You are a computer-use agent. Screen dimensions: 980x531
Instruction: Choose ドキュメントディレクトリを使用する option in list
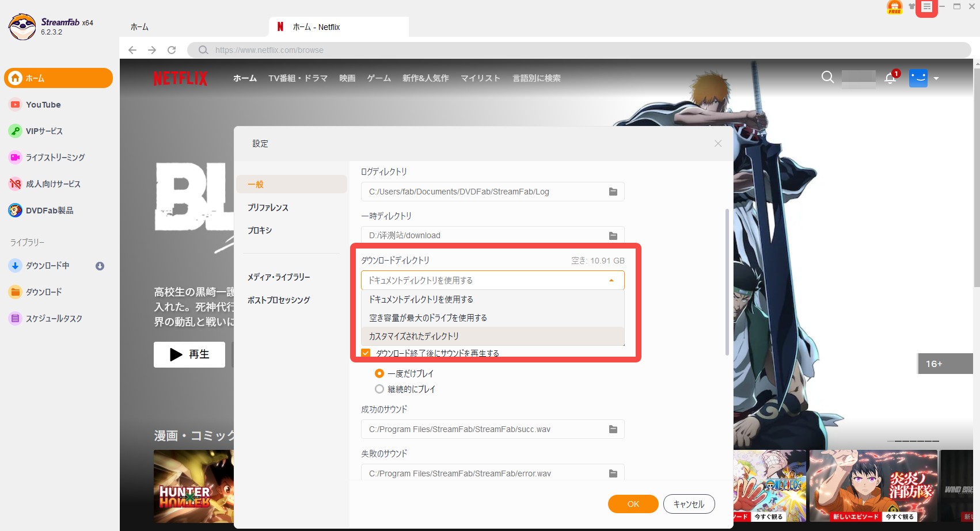point(492,299)
